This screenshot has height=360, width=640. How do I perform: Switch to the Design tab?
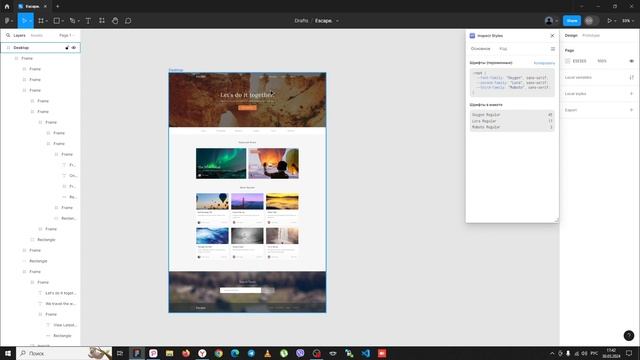tap(571, 36)
